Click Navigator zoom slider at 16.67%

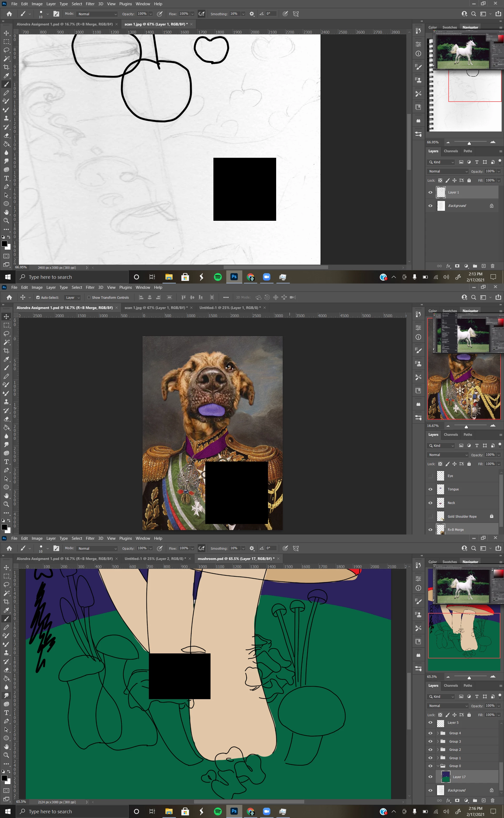tap(466, 427)
